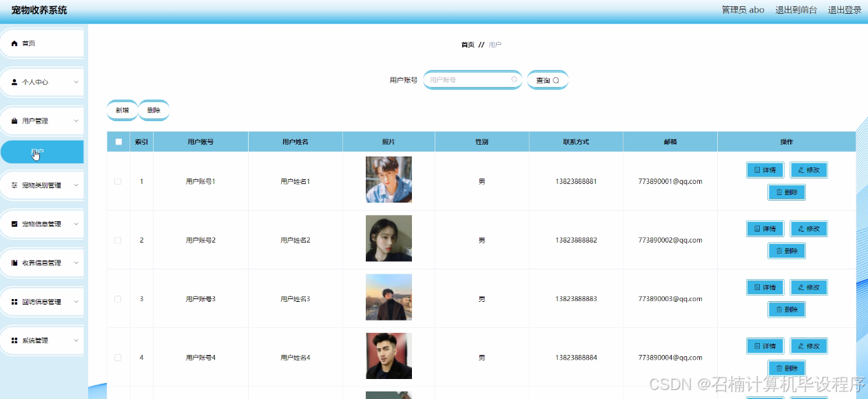This screenshot has width=868, height=399.
Task: Click the 删除 button in row 用户账号2
Action: (787, 251)
